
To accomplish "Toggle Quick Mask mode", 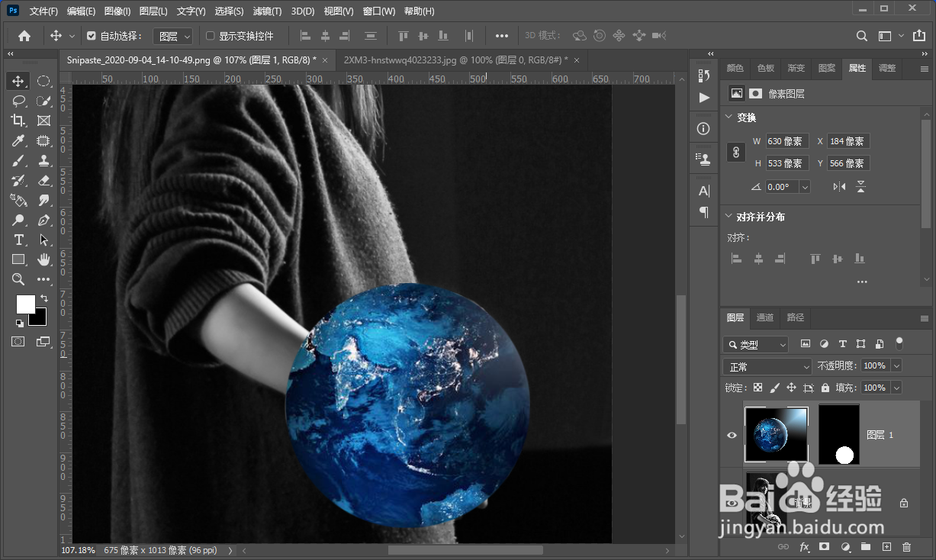I will [18, 341].
